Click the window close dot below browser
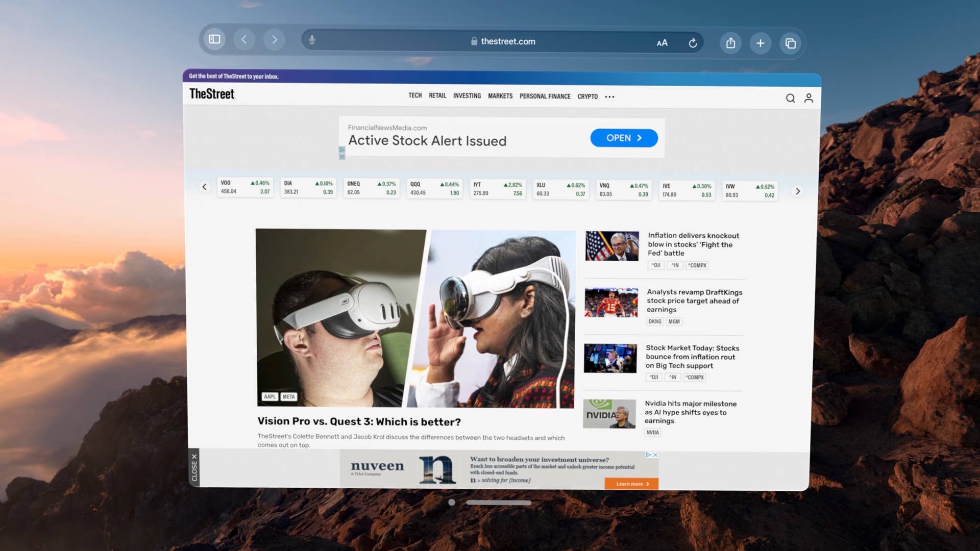Screen dimensions: 980x551 (452, 502)
